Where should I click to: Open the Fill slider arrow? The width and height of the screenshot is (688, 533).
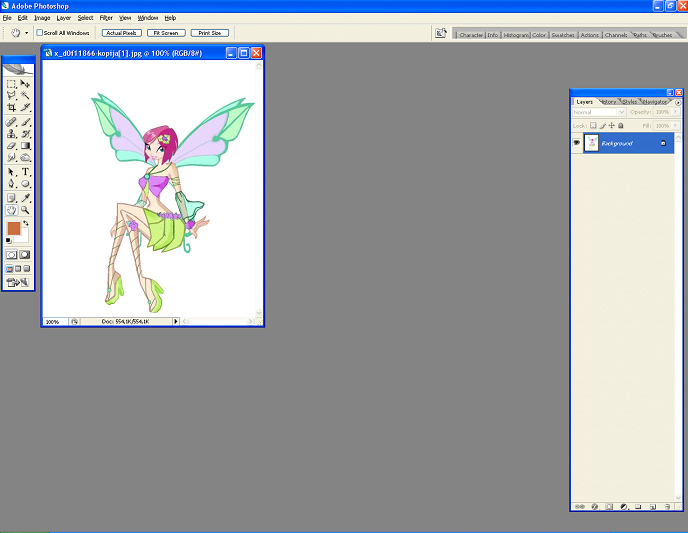(675, 125)
